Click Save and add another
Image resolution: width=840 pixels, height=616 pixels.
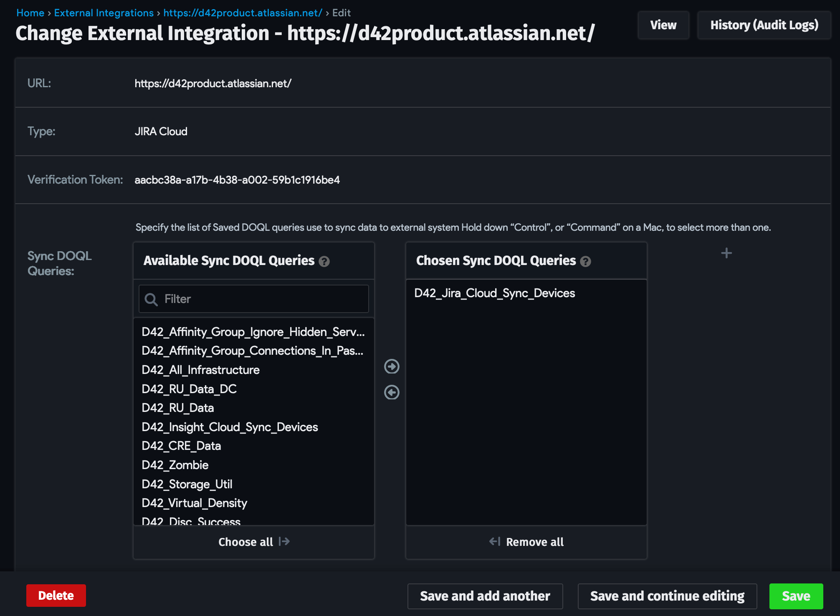[x=485, y=596]
